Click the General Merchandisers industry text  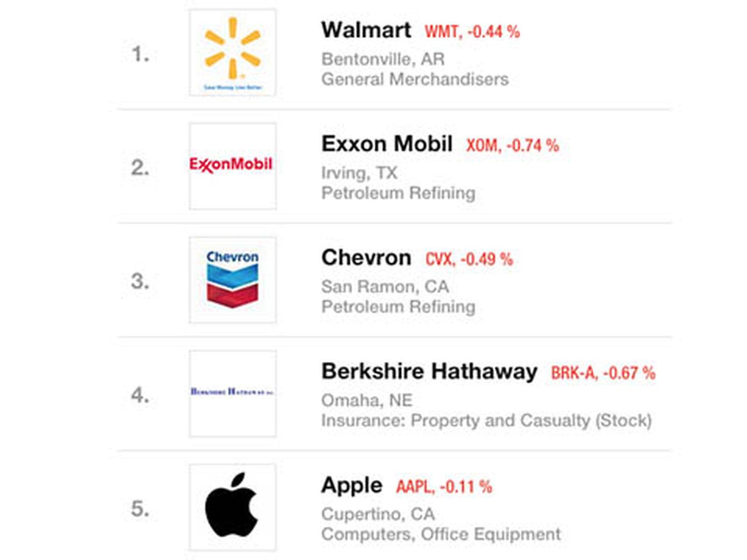click(x=415, y=79)
